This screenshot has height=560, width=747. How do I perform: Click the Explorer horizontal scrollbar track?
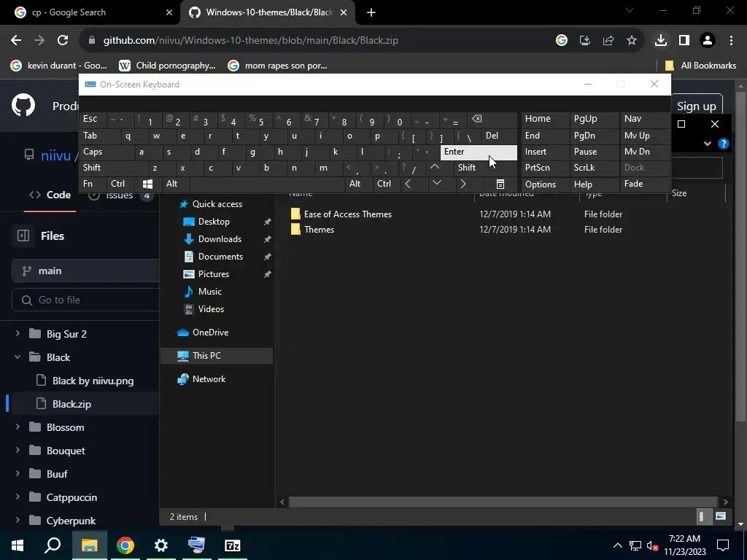[503, 502]
